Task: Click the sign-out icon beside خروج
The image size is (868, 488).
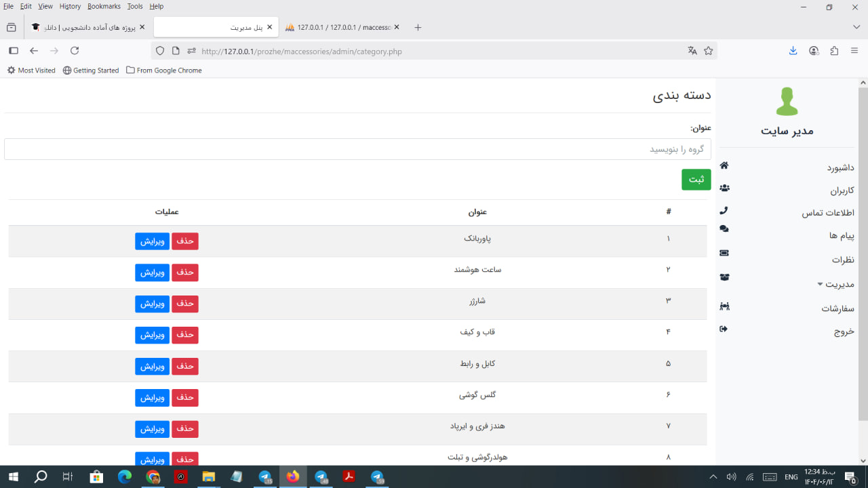Action: [724, 329]
